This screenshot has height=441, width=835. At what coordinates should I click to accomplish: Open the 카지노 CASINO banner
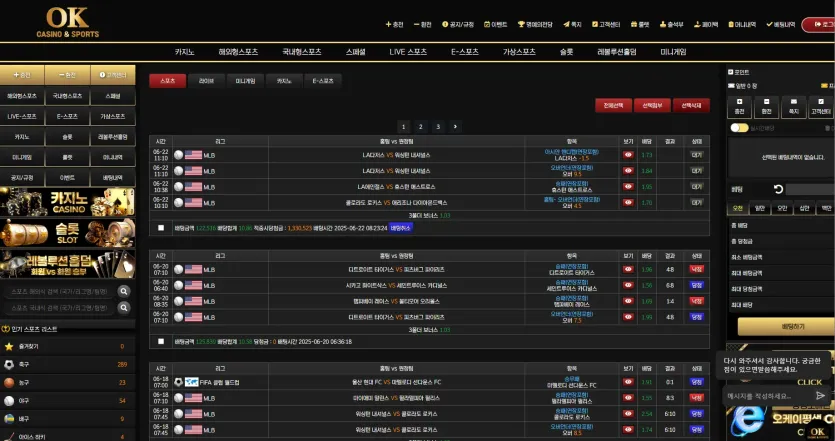pos(68,202)
